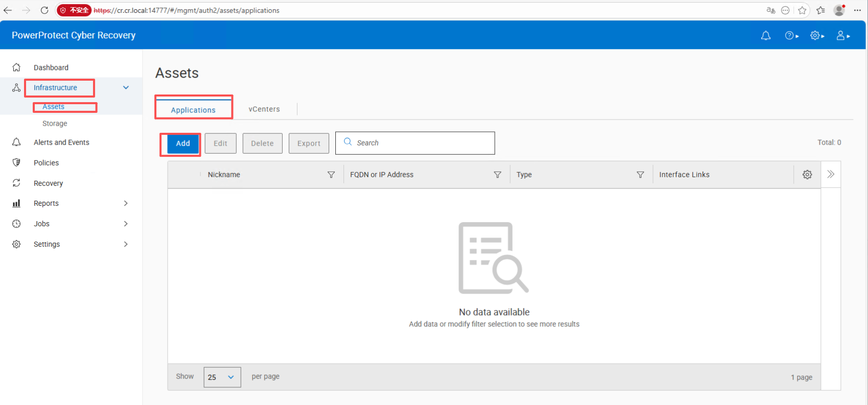
Task: Filter the FQDN or IP Address column
Action: 497,175
